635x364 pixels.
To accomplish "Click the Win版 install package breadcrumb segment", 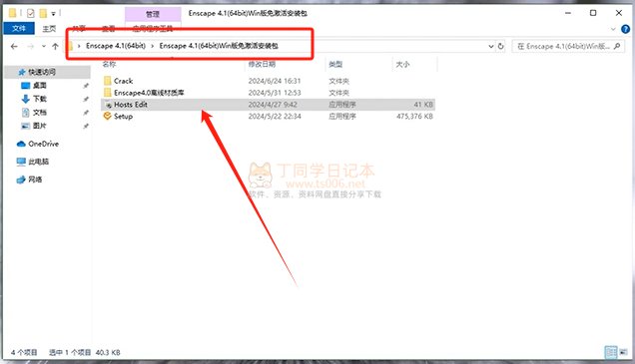I will [219, 46].
